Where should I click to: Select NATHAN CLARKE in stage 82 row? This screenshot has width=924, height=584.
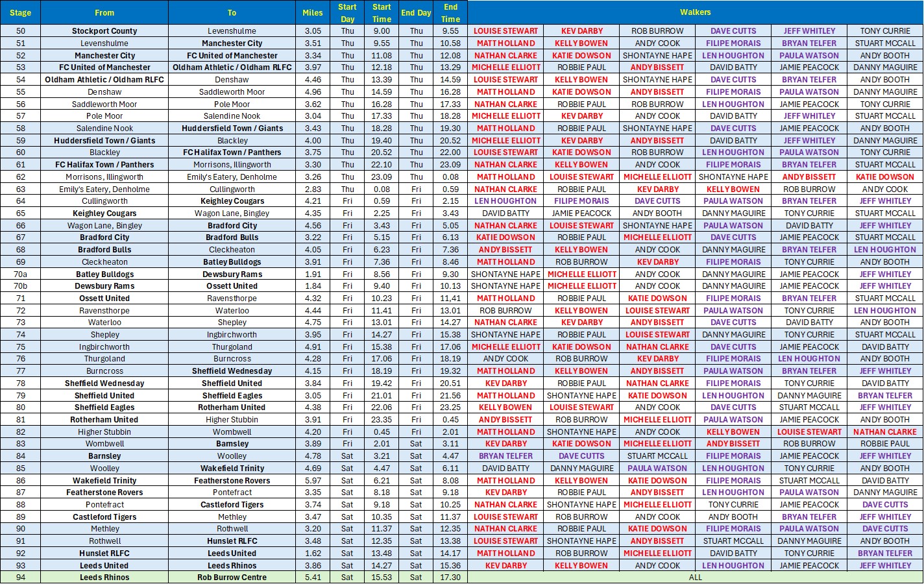[x=885, y=432]
